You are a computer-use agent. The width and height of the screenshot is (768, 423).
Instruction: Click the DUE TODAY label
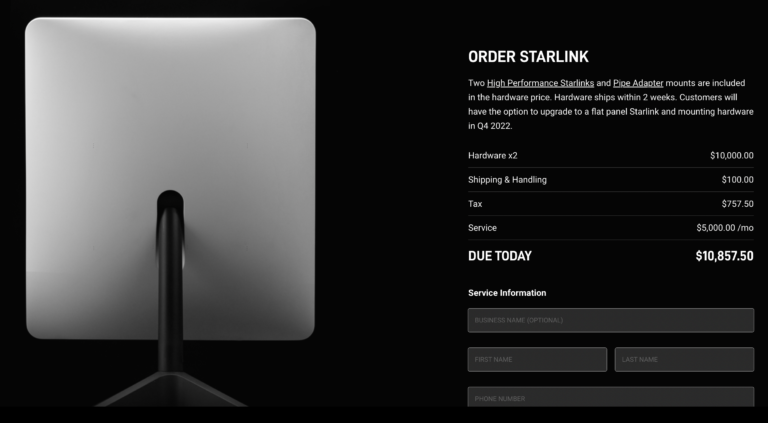click(x=500, y=256)
